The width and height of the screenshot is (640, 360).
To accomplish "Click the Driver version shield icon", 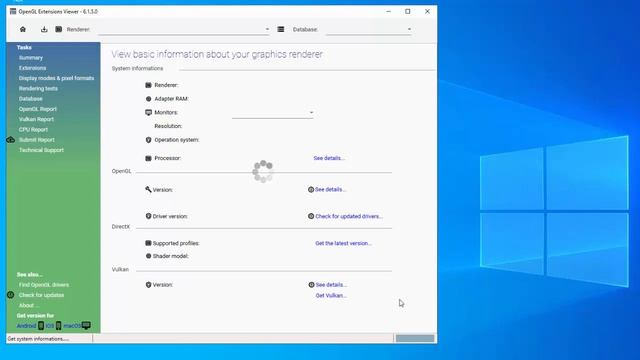I will click(x=149, y=216).
